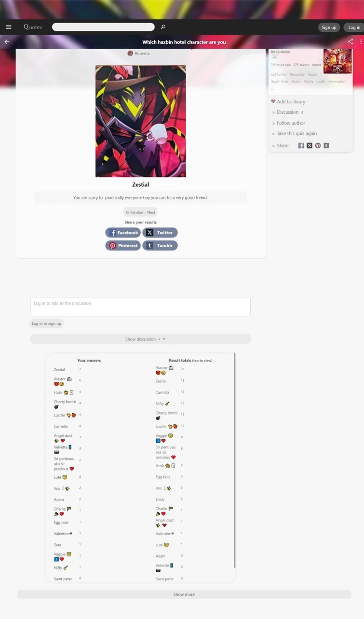Screen dimensions: 364x619
Task: Open the vertical three-dot options menu
Action: 361,42
